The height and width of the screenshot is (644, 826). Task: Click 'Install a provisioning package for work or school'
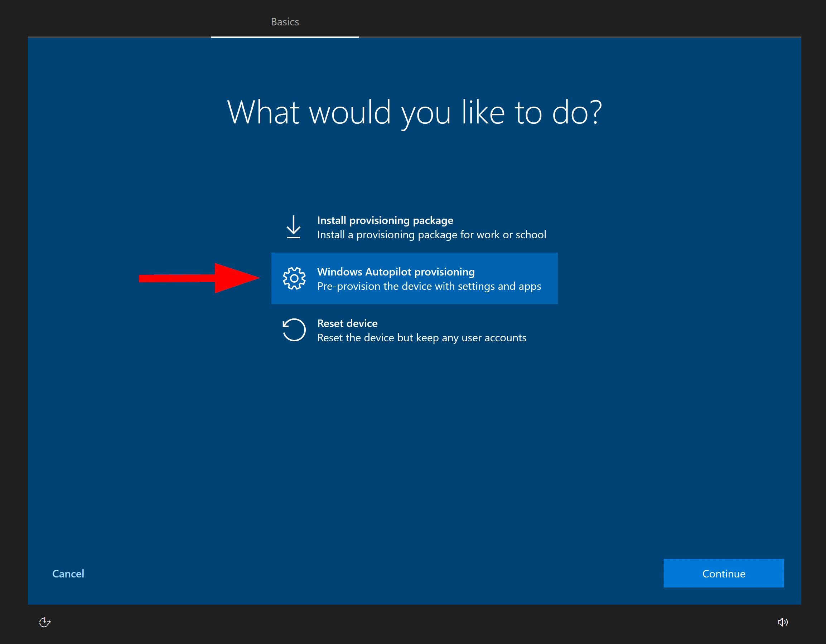point(431,235)
